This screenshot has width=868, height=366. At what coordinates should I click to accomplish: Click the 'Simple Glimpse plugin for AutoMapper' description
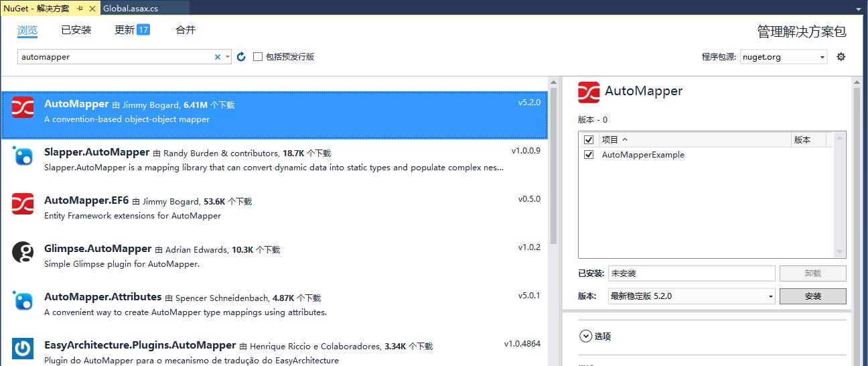point(122,264)
